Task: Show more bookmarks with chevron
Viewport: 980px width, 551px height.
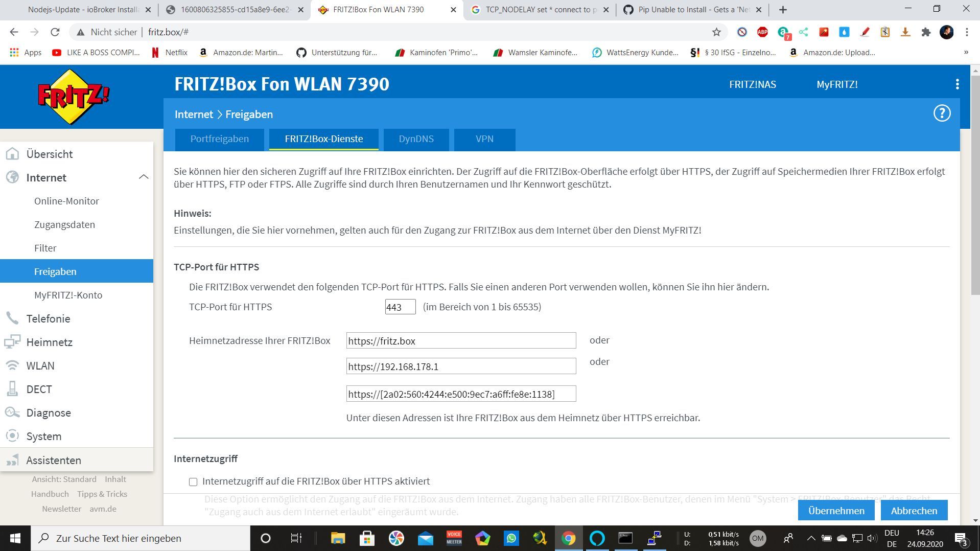Action: [966, 52]
